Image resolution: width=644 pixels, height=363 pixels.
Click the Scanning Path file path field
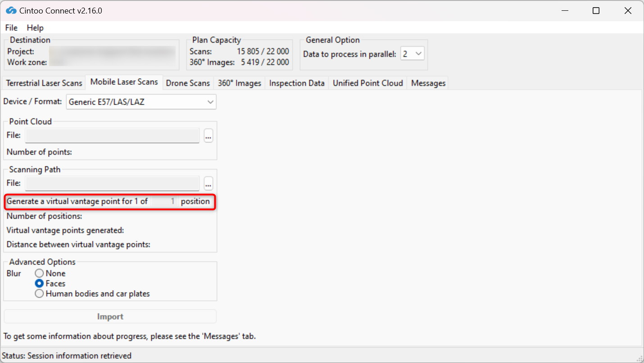point(112,184)
